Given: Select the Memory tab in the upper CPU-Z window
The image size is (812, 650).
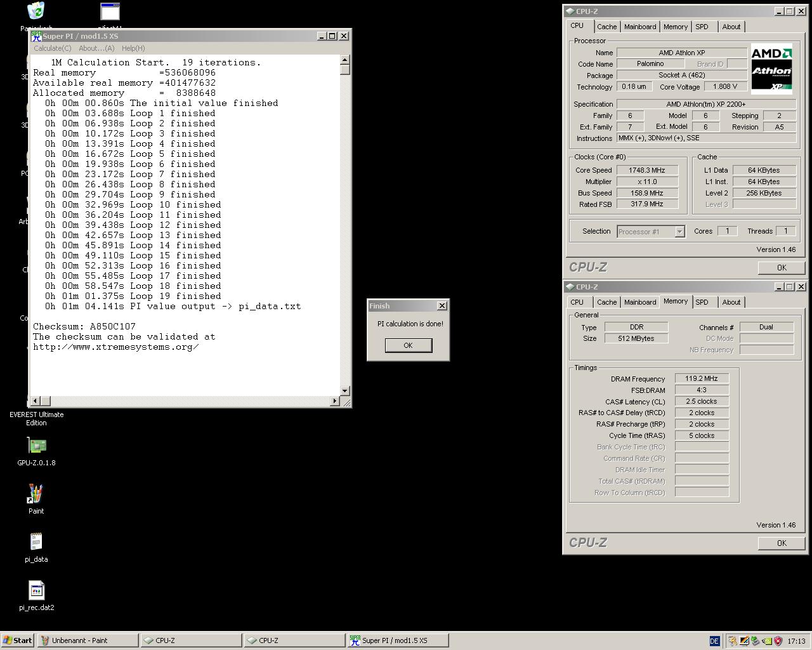Looking at the screenshot, I should [675, 27].
